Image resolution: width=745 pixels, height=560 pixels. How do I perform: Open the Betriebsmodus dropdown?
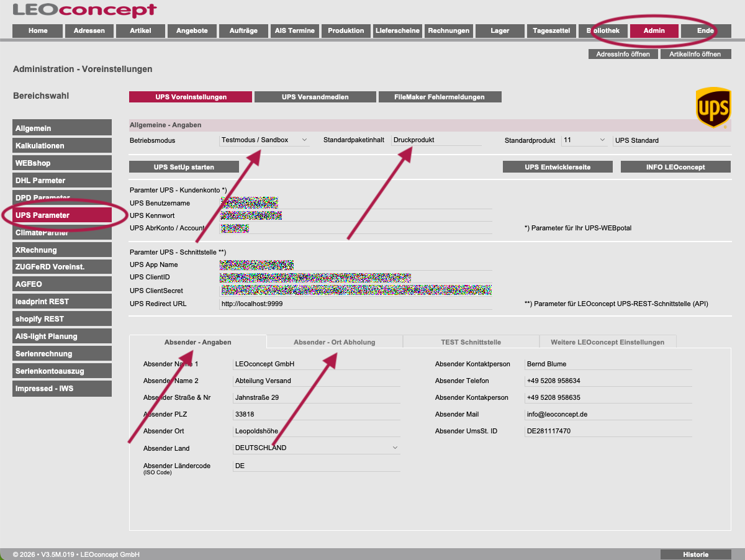point(264,140)
